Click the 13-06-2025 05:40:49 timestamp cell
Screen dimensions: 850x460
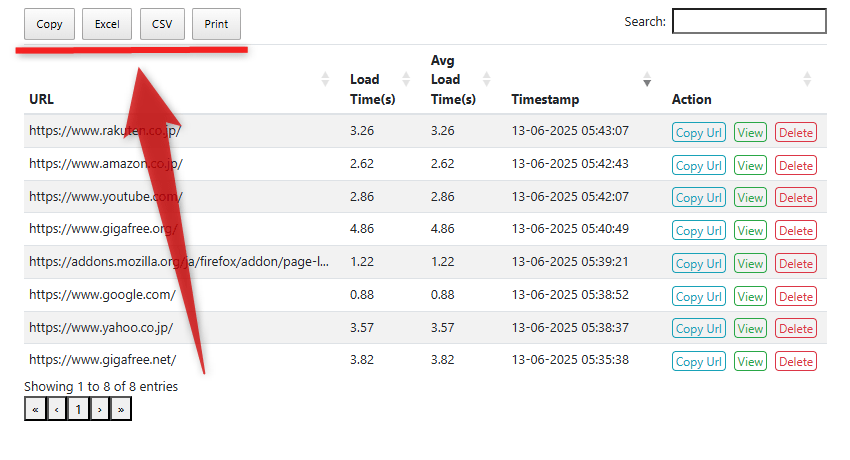tap(570, 229)
